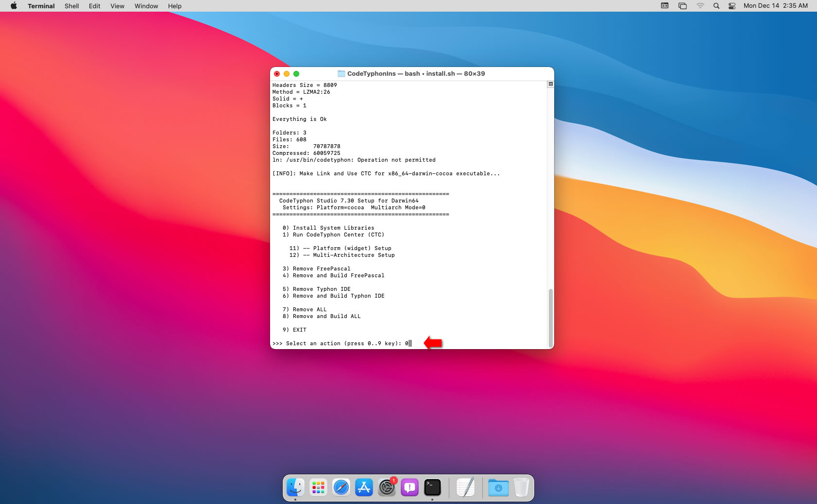817x504 pixels.
Task: Click the 'Remove ALL' option line
Action: point(305,309)
